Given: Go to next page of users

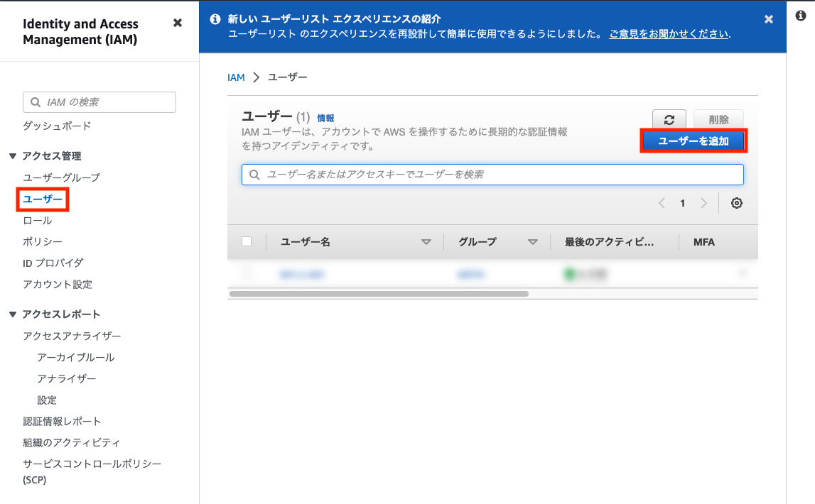Looking at the screenshot, I should pos(703,203).
